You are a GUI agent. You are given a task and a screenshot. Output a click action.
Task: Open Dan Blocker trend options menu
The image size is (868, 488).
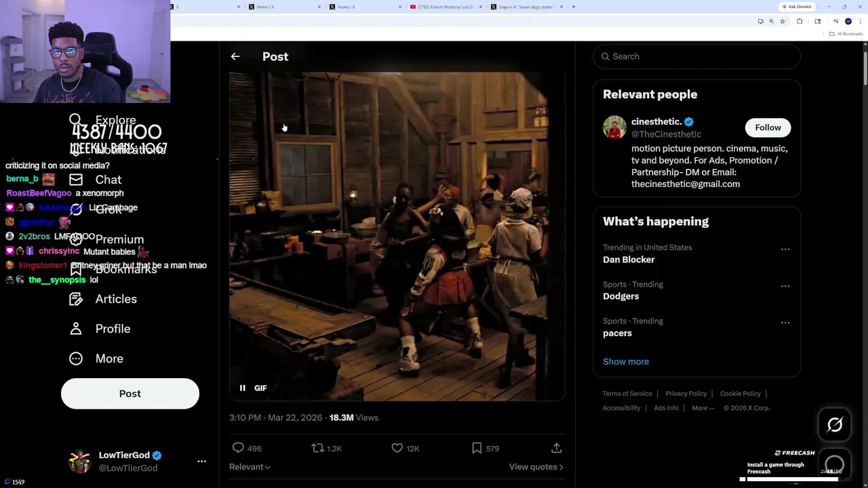tap(785, 249)
